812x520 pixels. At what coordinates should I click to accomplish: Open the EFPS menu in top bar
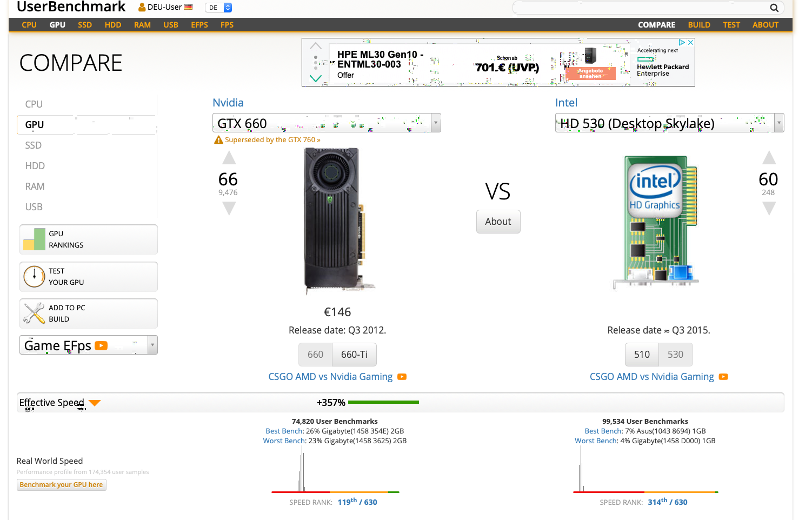[199, 25]
